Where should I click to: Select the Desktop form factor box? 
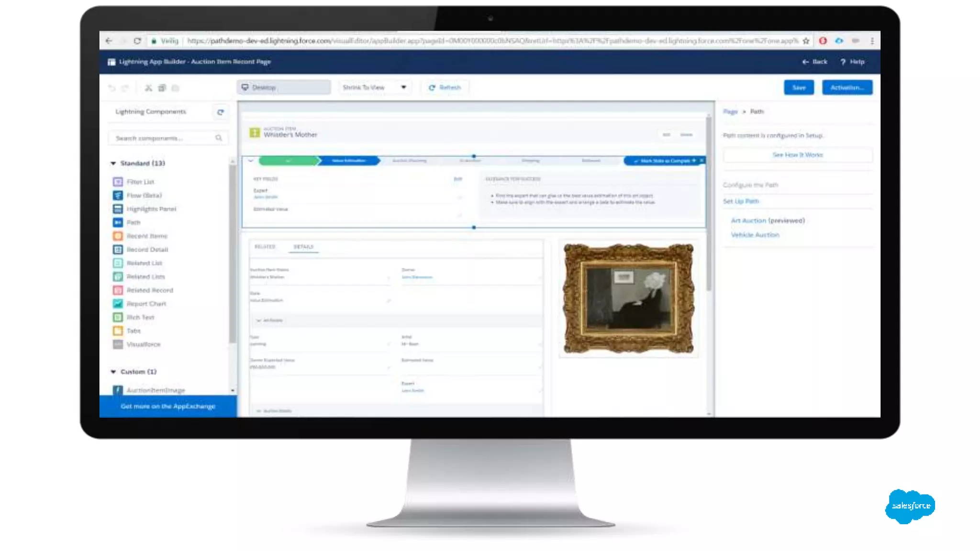point(284,88)
